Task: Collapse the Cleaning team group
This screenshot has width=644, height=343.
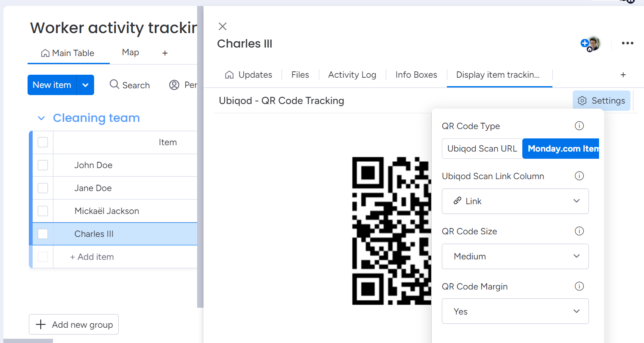Action: coord(41,118)
